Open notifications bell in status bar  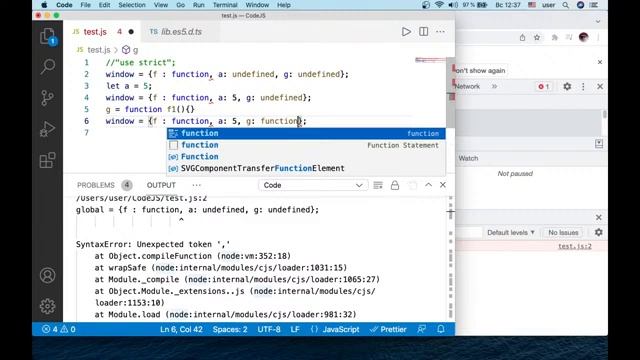click(441, 329)
